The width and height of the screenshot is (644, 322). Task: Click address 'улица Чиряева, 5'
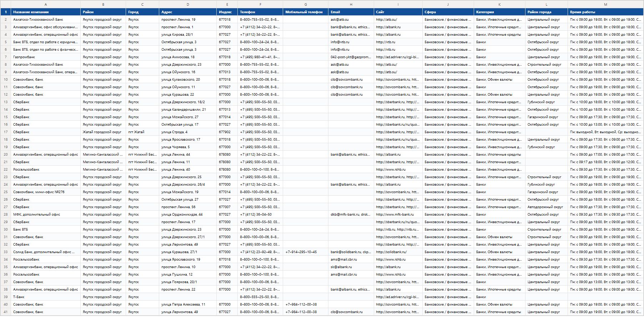tap(188, 147)
